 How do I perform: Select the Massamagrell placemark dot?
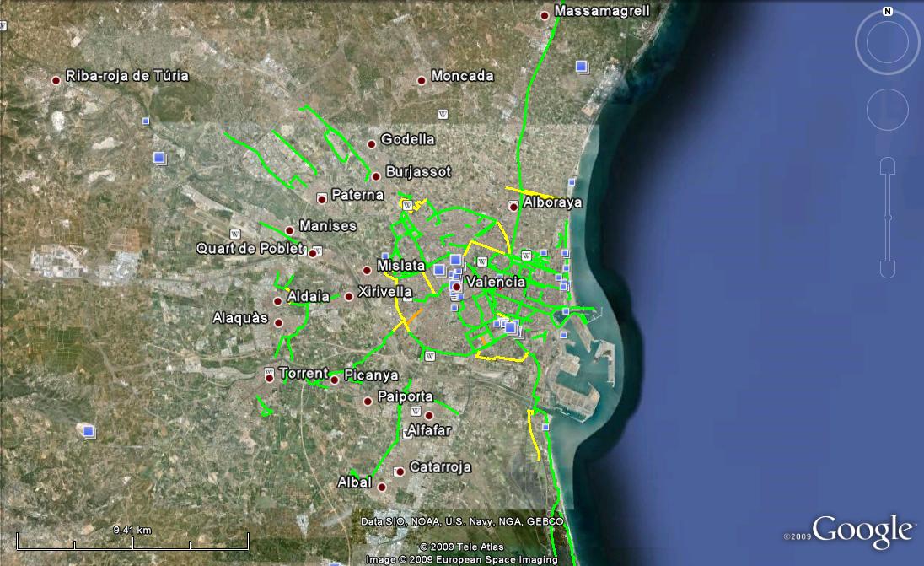(x=546, y=14)
